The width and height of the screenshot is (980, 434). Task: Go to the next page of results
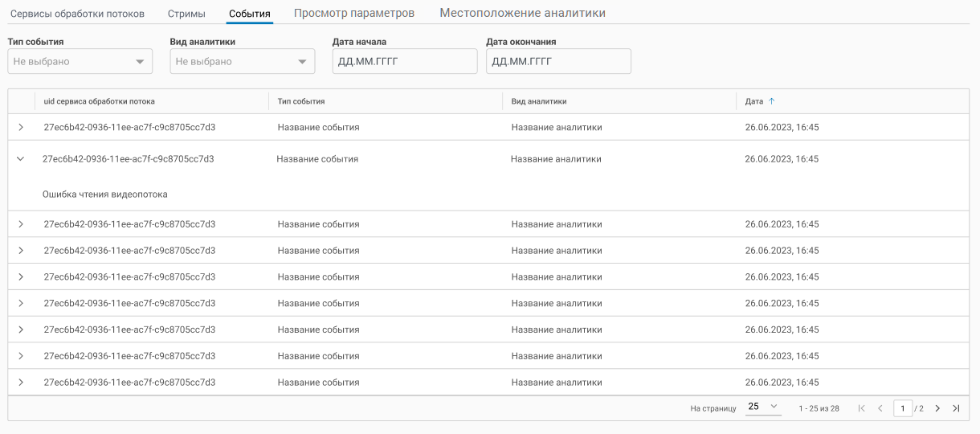[937, 408]
